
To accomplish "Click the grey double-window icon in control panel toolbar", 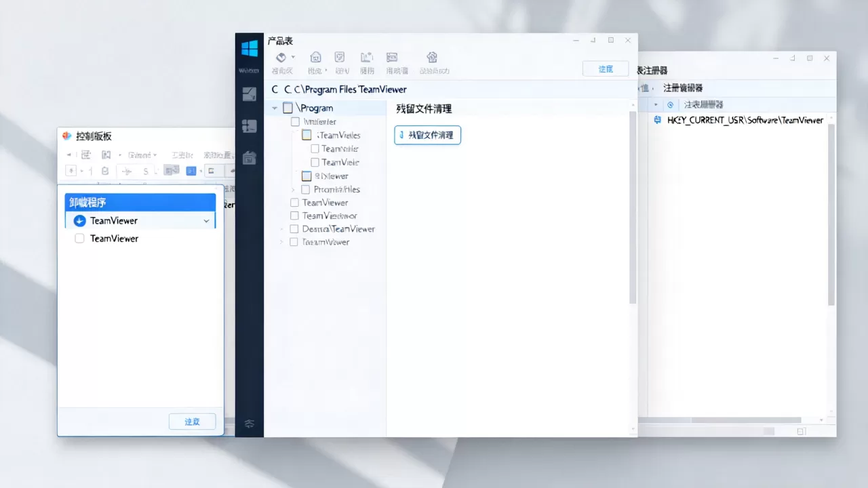I will pos(172,171).
